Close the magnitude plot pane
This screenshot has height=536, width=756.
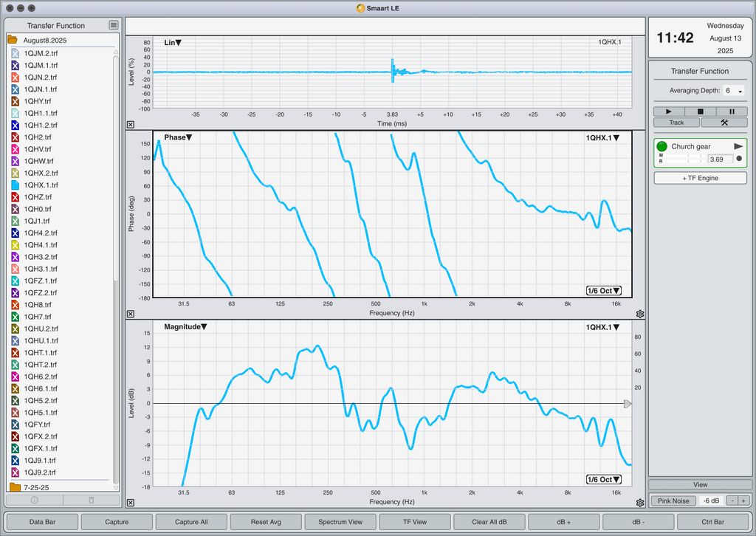pyautogui.click(x=131, y=503)
